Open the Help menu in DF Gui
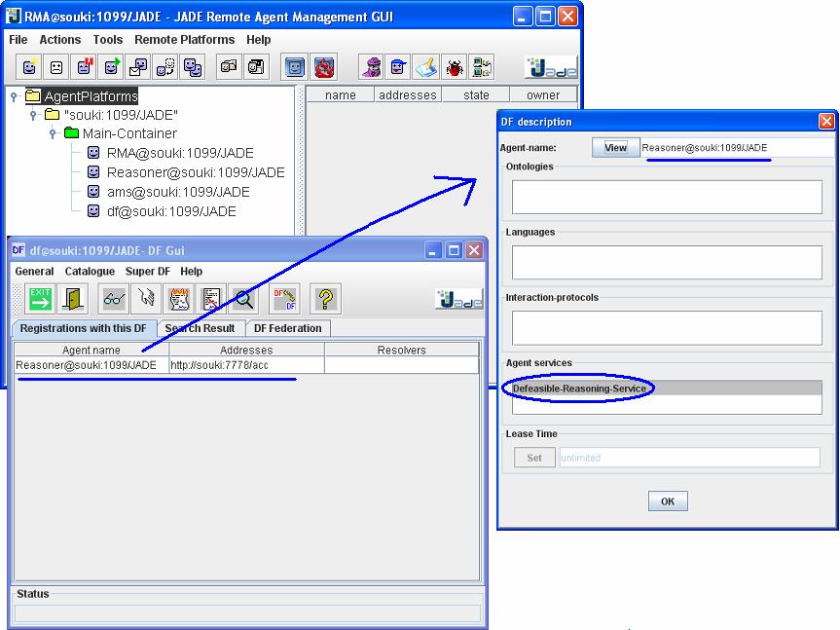840x630 pixels. click(x=191, y=271)
